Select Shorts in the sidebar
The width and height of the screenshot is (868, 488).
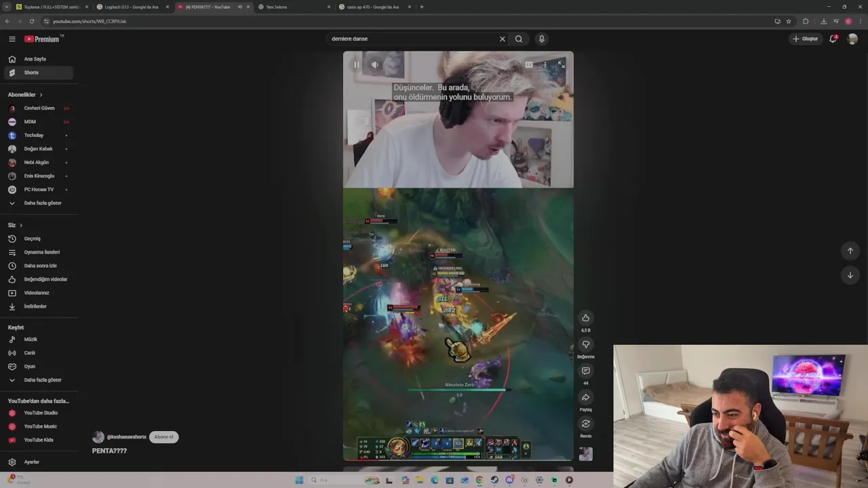(39, 73)
